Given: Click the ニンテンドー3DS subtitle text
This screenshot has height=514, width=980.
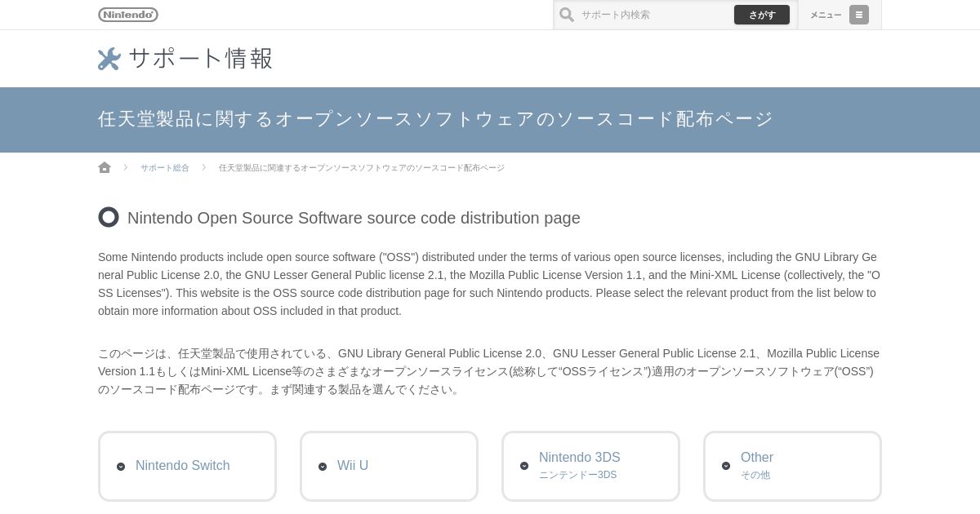Looking at the screenshot, I should pyautogui.click(x=577, y=475).
